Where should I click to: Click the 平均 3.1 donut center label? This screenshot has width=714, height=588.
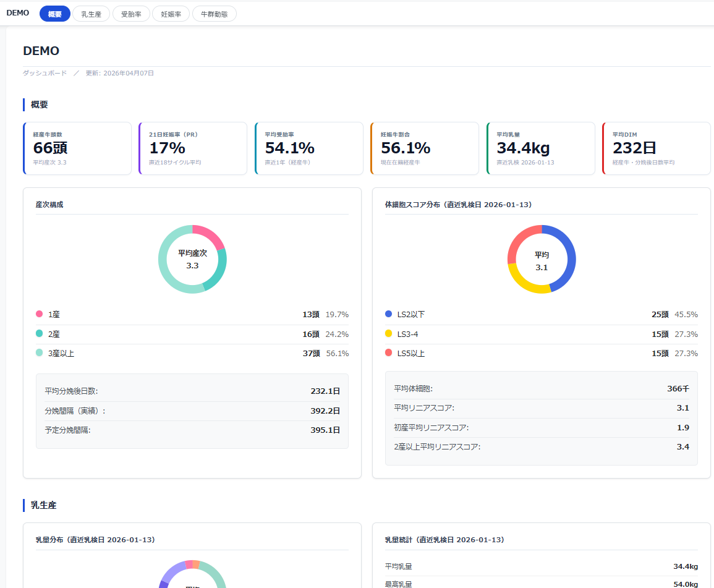(542, 261)
